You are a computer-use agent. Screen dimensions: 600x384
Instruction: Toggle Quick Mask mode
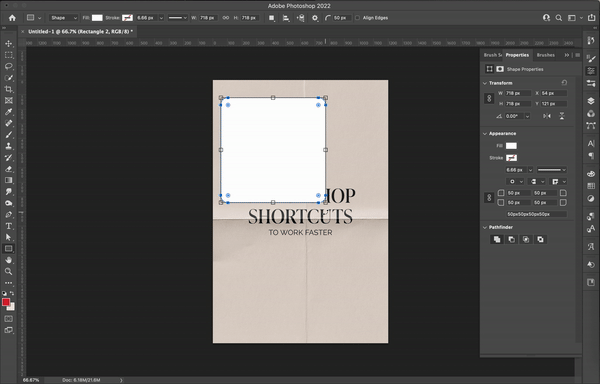[x=8, y=319]
